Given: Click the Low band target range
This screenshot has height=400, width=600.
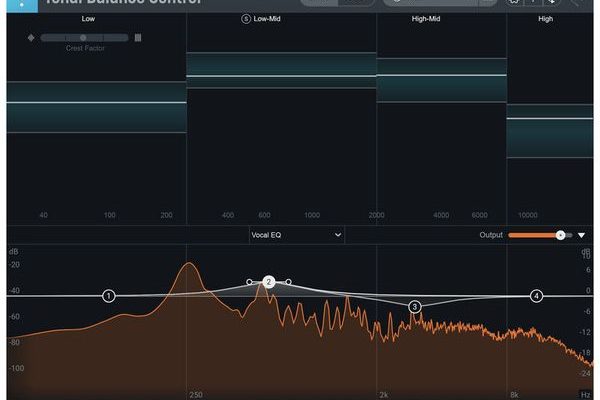Looking at the screenshot, I should [96, 107].
